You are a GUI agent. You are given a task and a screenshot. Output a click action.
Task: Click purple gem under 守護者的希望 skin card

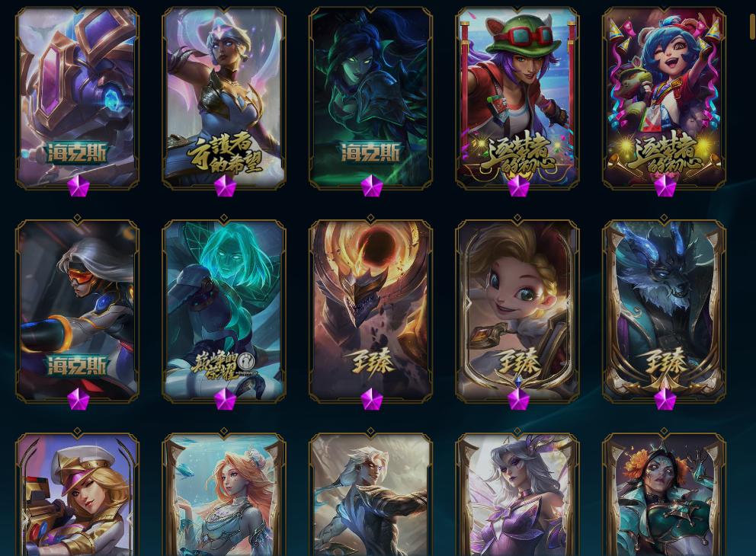[225, 186]
